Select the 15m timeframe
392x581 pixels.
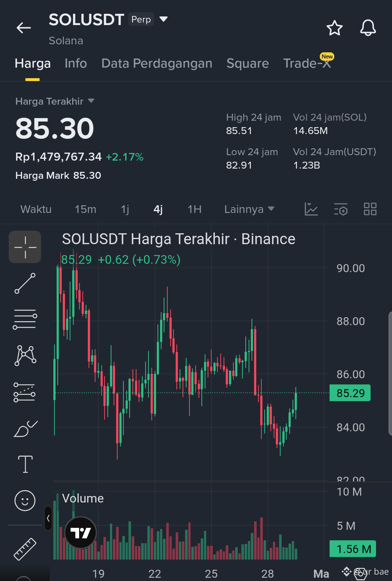pyautogui.click(x=85, y=209)
